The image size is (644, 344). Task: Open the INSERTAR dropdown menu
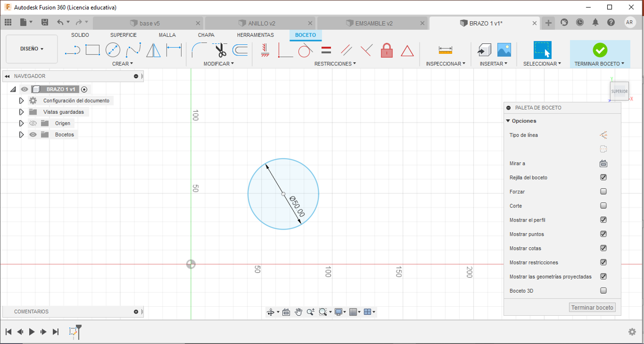click(x=494, y=63)
